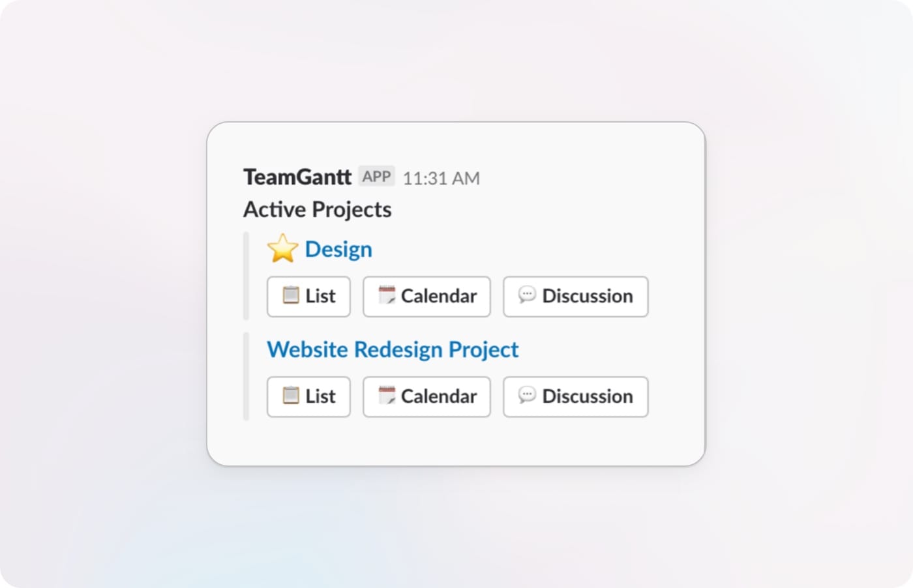This screenshot has height=588, width=913.
Task: Click the APP badge next to TeamGantt
Action: coord(377,177)
